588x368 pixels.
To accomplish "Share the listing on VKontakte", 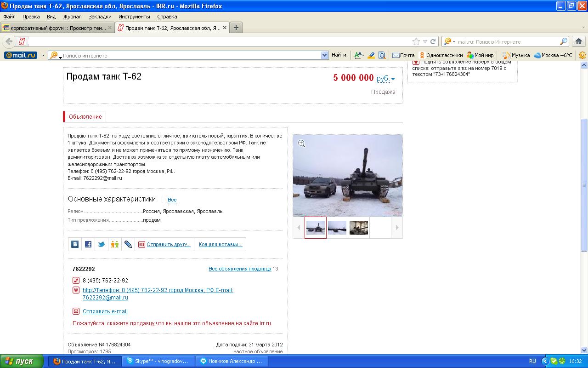I will pyautogui.click(x=75, y=244).
